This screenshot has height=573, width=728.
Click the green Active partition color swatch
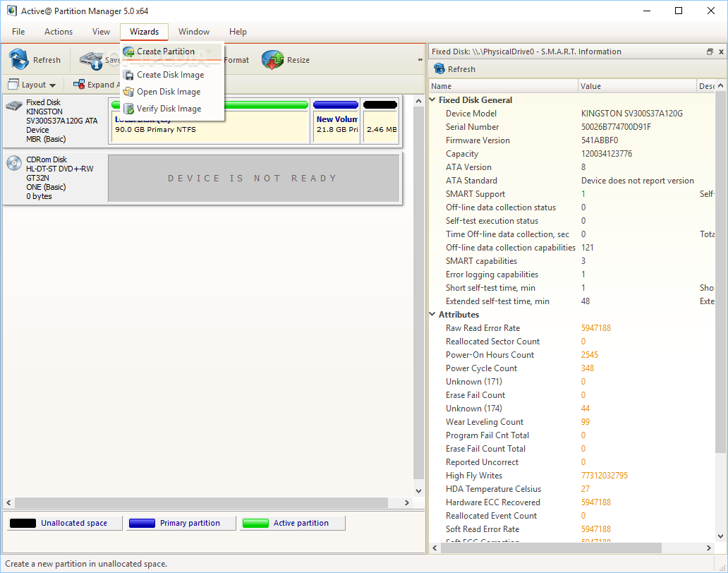coord(255,524)
